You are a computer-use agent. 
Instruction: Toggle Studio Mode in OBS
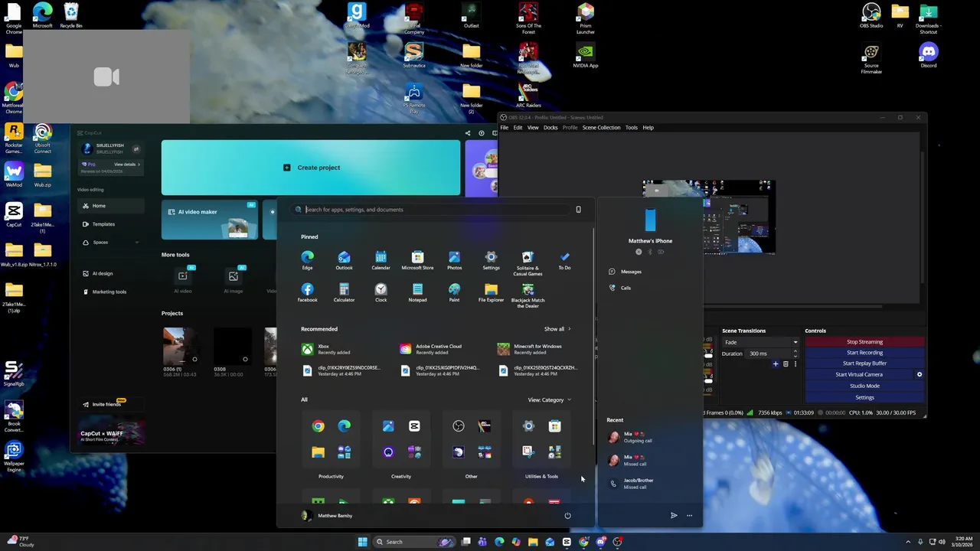tap(864, 386)
